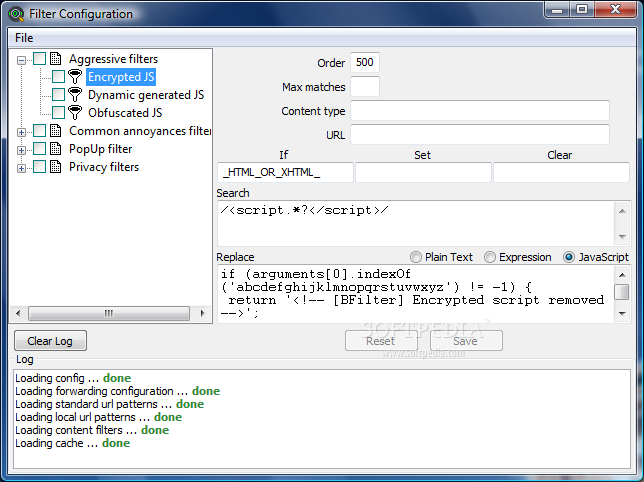Click the Replace box scroll down arrow
644x482 pixels.
tap(622, 314)
